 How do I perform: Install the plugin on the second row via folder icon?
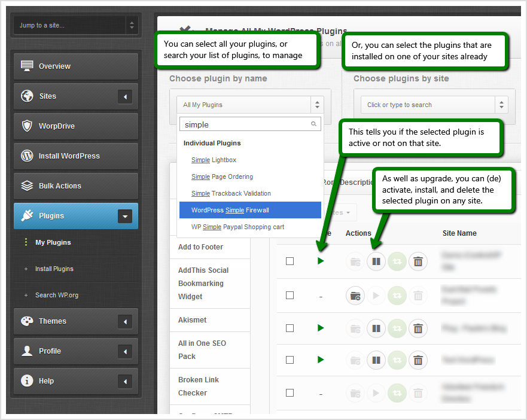355,295
